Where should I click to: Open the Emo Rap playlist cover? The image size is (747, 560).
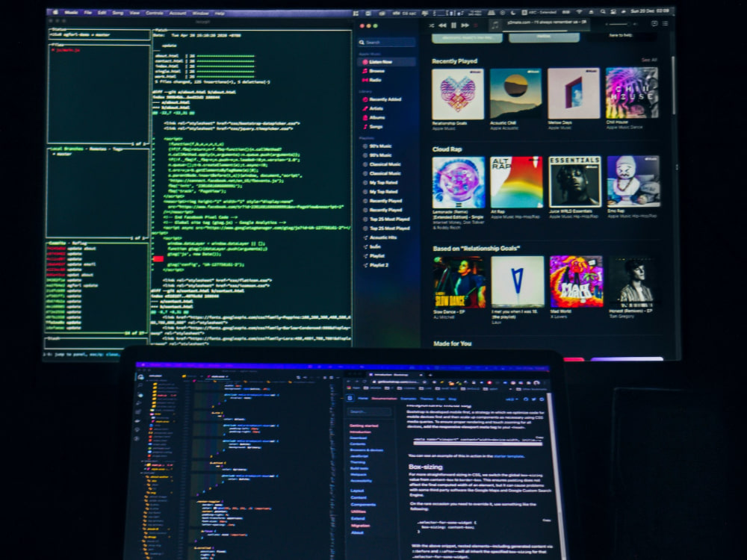633,181
